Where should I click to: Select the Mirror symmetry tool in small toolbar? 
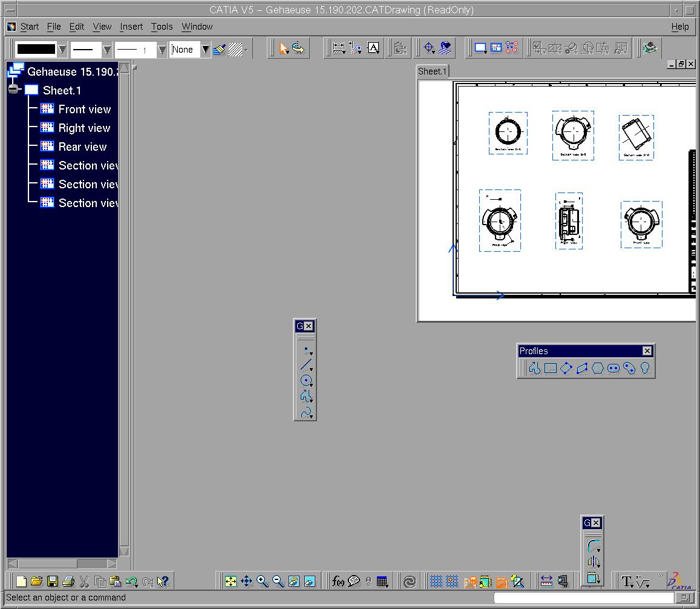click(x=594, y=562)
